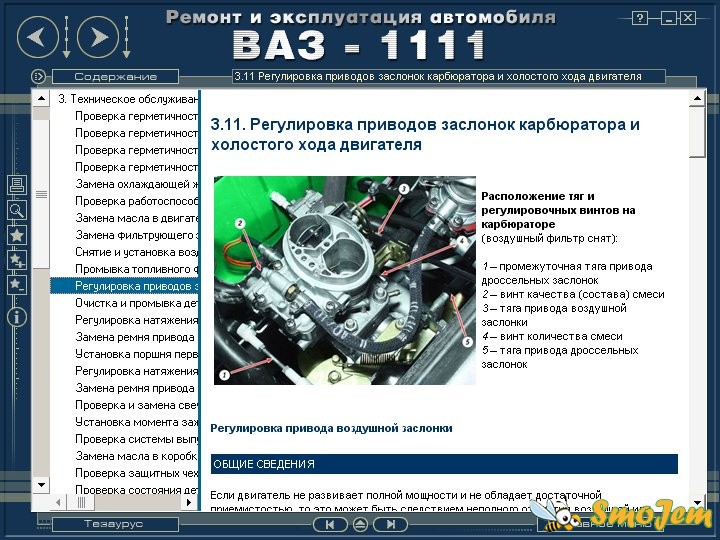Open the Тезаурус tab
The height and width of the screenshot is (540, 720).
pos(115,524)
